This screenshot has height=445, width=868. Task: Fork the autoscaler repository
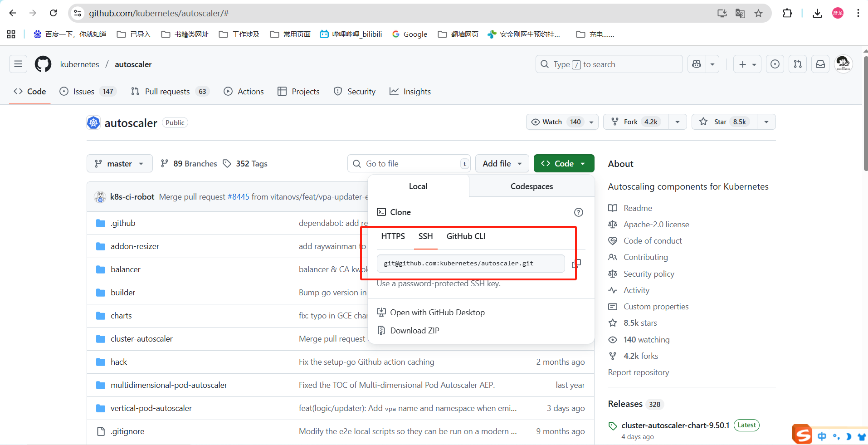pyautogui.click(x=636, y=122)
